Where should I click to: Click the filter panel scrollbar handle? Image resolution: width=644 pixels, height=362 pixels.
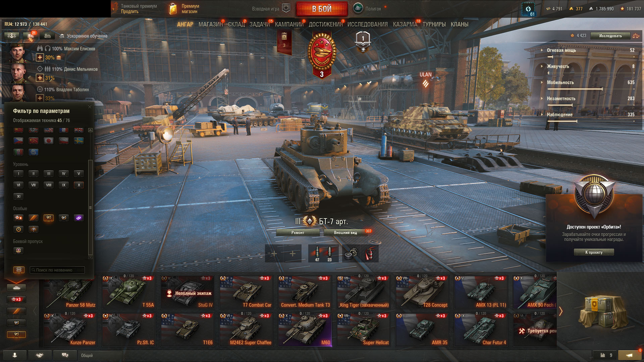[x=90, y=208]
